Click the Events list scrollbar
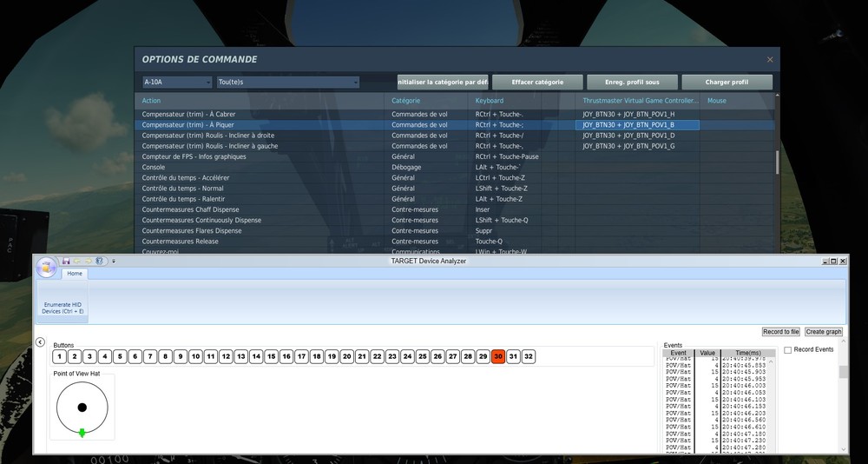Screen dimensions: 868x464 [771, 404]
